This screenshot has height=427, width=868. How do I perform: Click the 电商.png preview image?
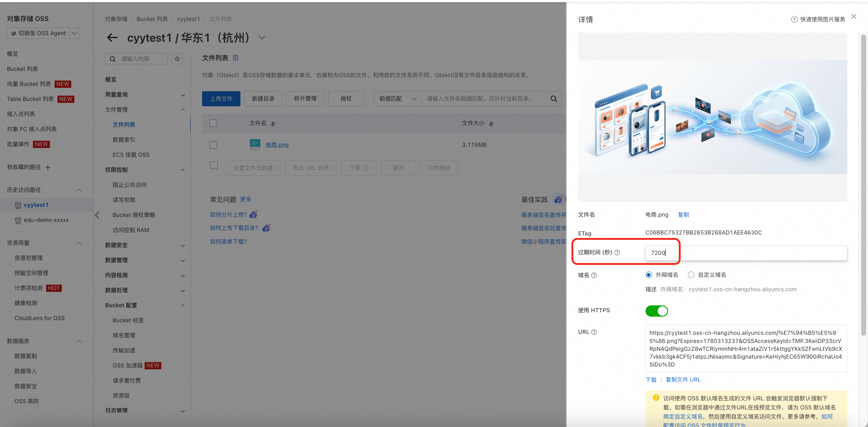tap(712, 117)
